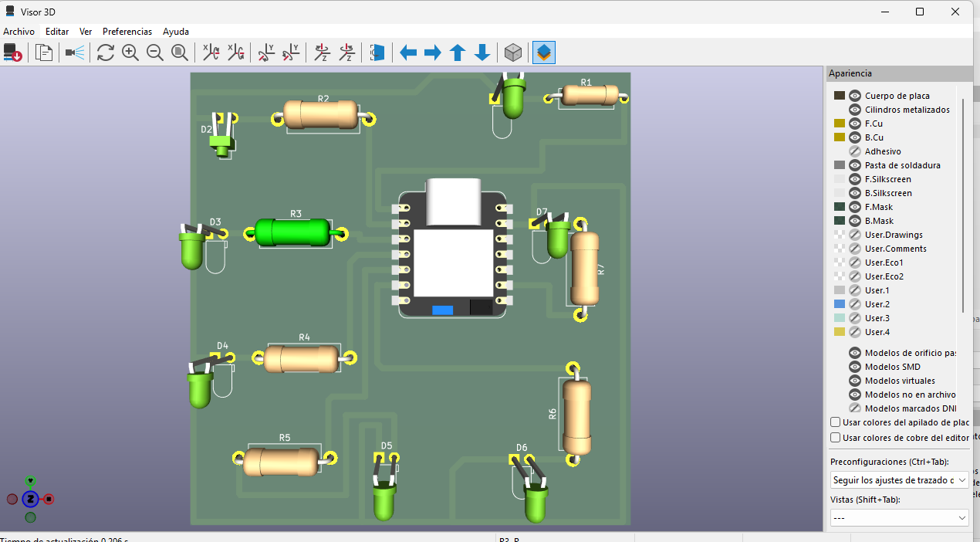Show the User.Drawings layer
This screenshot has height=542, width=980.
click(855, 235)
